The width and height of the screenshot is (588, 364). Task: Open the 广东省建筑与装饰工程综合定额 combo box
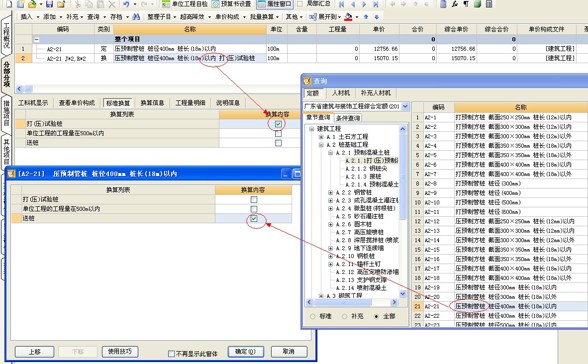point(356,106)
